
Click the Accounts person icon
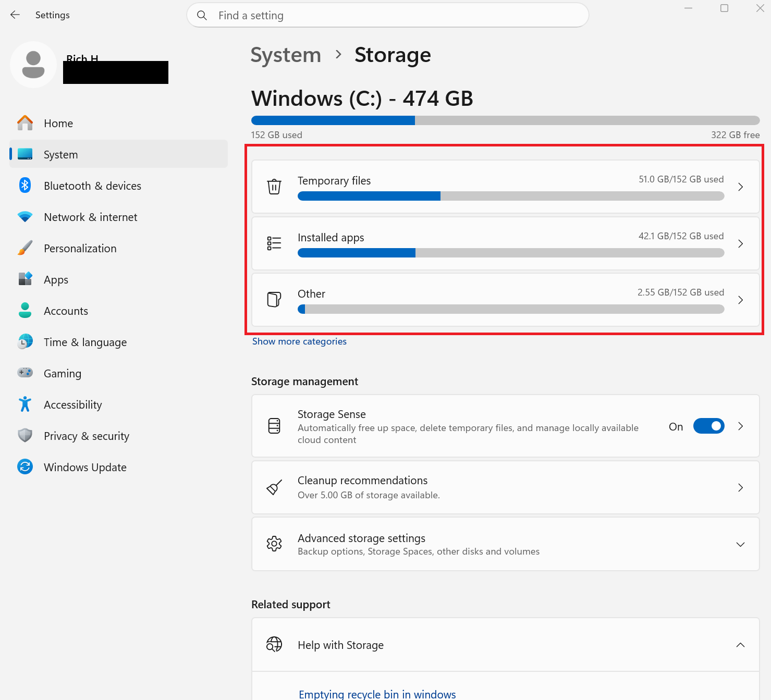(x=25, y=311)
